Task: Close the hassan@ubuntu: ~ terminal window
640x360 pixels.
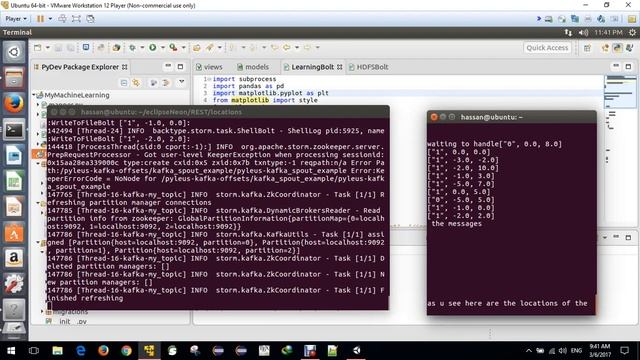Action: click(434, 117)
